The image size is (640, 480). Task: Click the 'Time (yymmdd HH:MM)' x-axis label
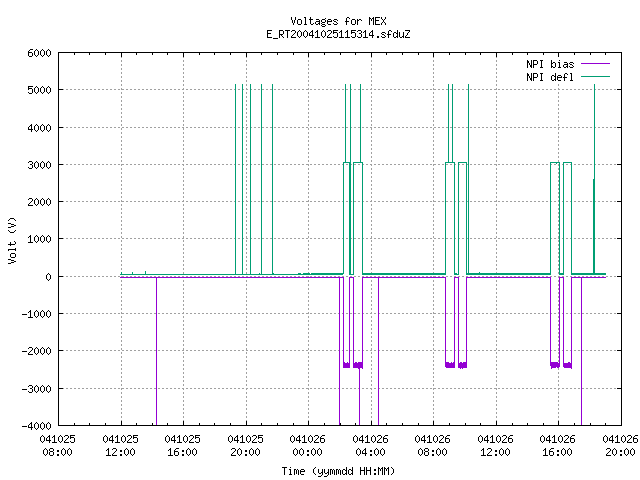coord(338,471)
